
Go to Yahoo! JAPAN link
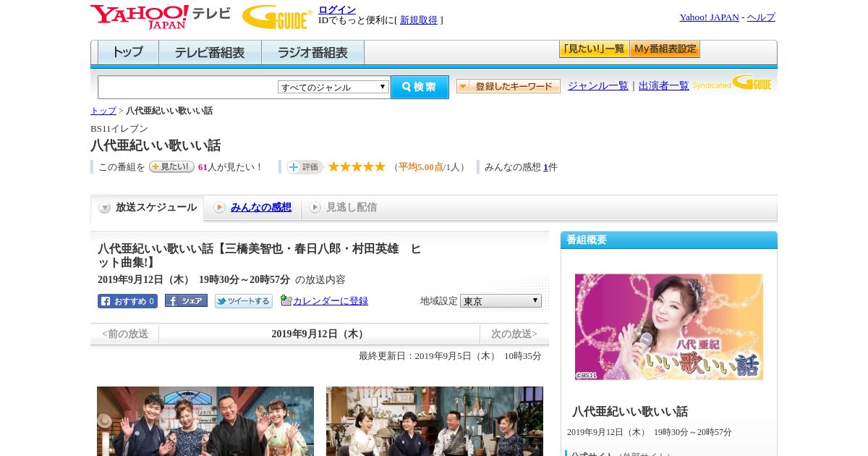point(709,17)
